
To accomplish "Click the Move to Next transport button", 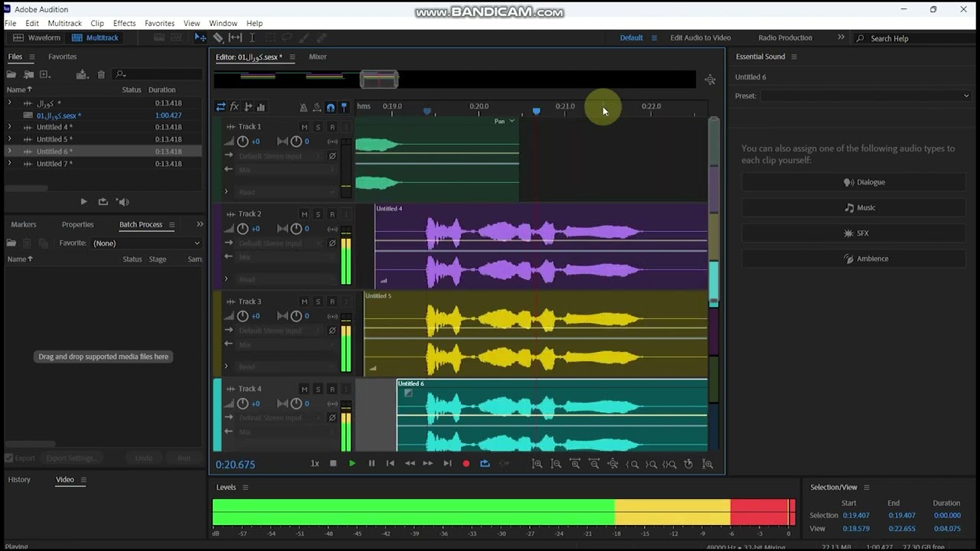I will pyautogui.click(x=447, y=463).
